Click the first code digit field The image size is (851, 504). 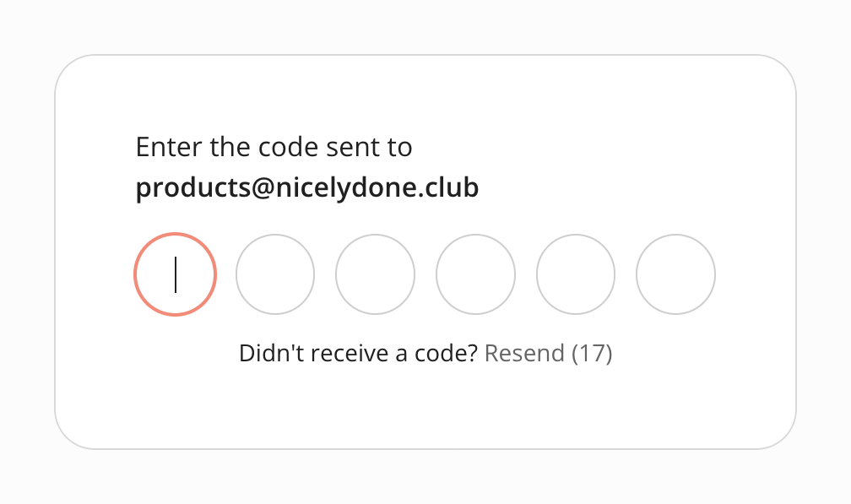click(175, 274)
